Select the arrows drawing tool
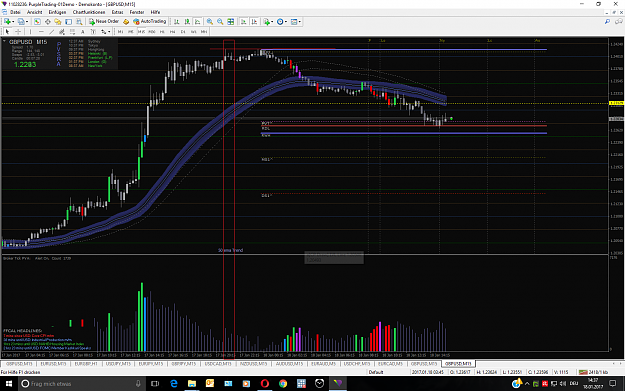This screenshot has width=625, height=391. point(103,31)
